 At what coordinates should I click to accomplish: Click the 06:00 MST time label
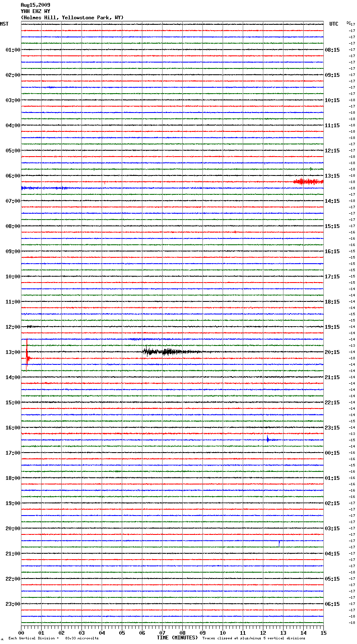[x=13, y=176]
